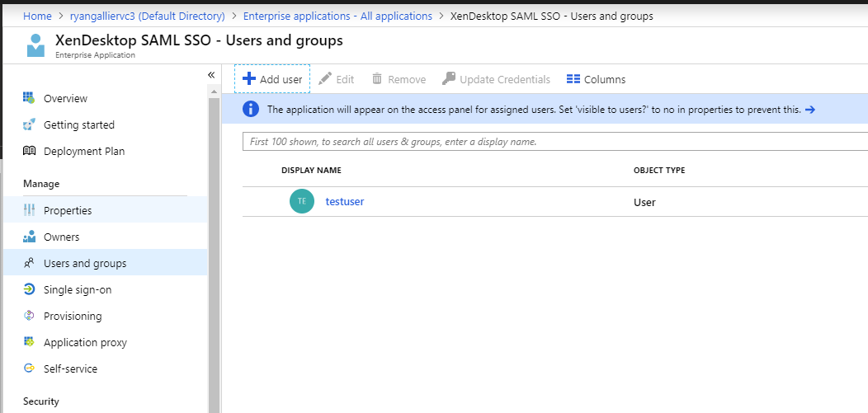Click the Application proxy icon
This screenshot has width=868, height=413.
point(29,341)
